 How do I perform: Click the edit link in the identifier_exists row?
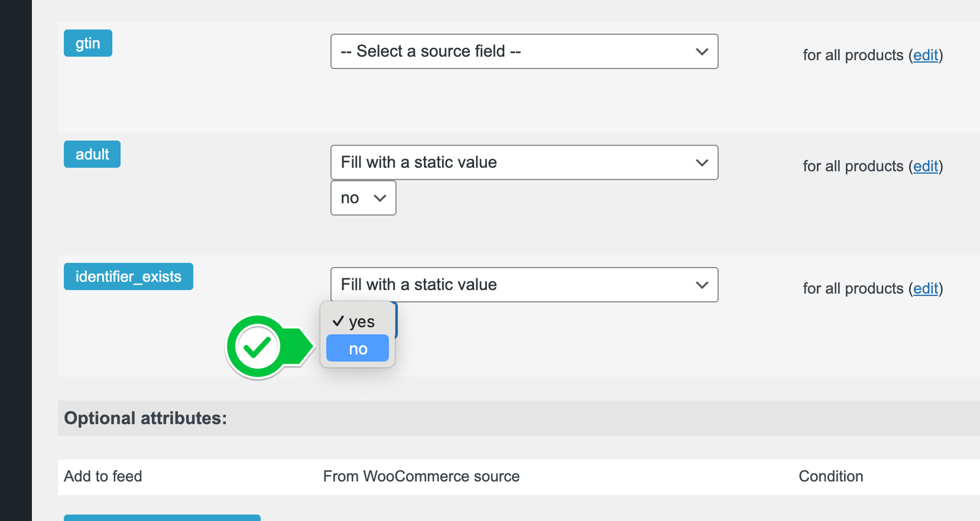coord(925,288)
